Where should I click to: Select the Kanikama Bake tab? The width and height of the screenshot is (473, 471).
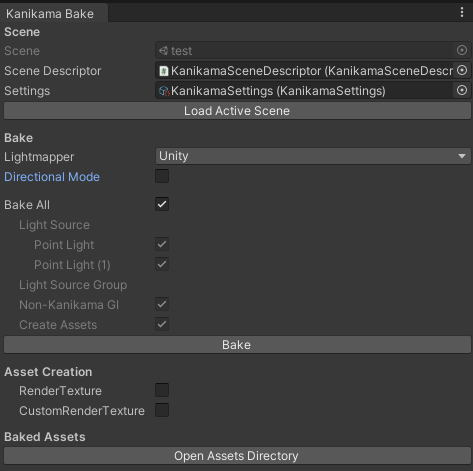pyautogui.click(x=50, y=14)
